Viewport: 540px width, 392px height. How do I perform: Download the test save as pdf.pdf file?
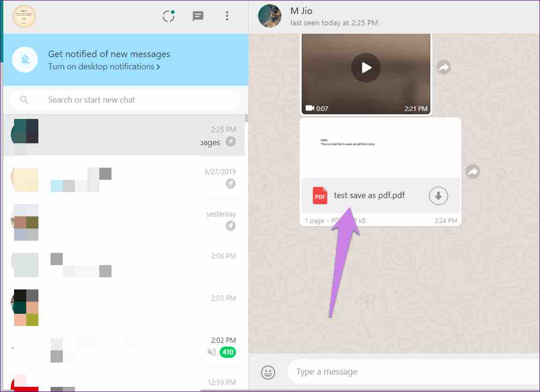click(438, 196)
